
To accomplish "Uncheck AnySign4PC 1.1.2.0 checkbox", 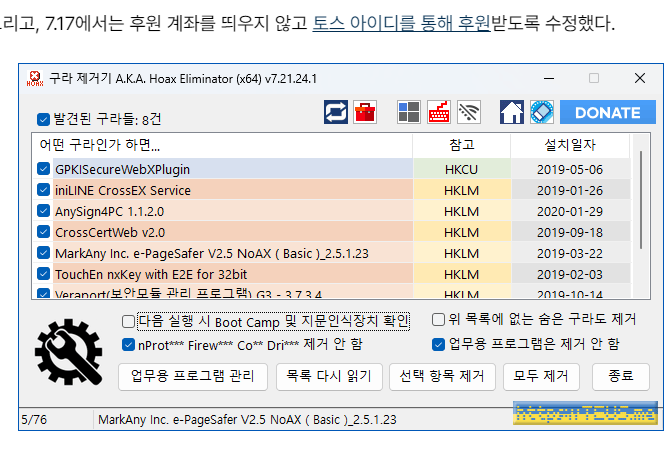I will pos(43,210).
